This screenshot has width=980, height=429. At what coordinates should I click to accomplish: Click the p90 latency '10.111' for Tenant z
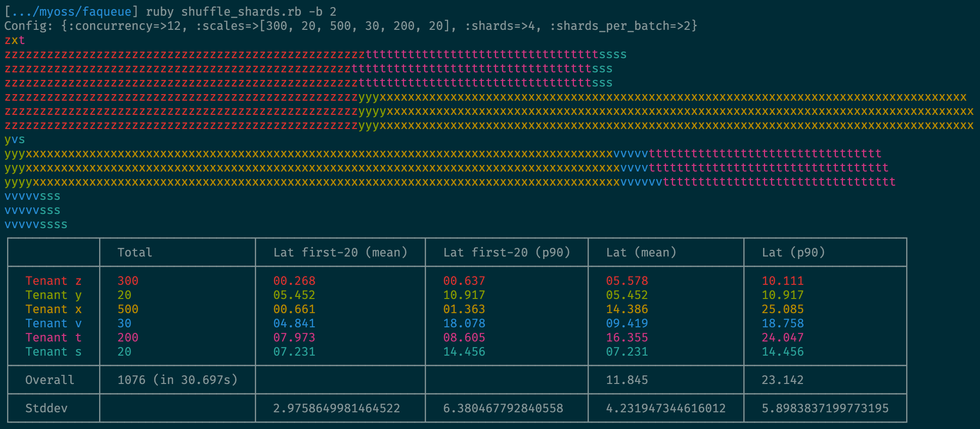pyautogui.click(x=783, y=281)
